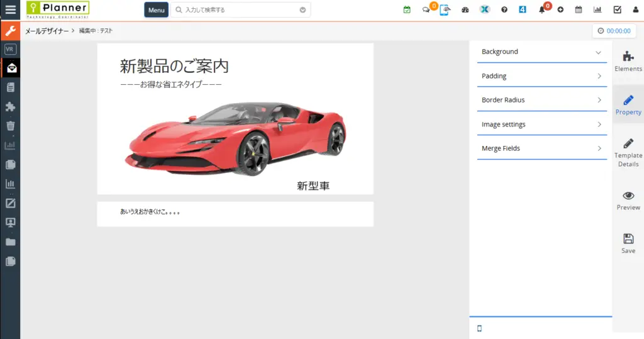Open the search field dropdown arrow

tap(303, 10)
